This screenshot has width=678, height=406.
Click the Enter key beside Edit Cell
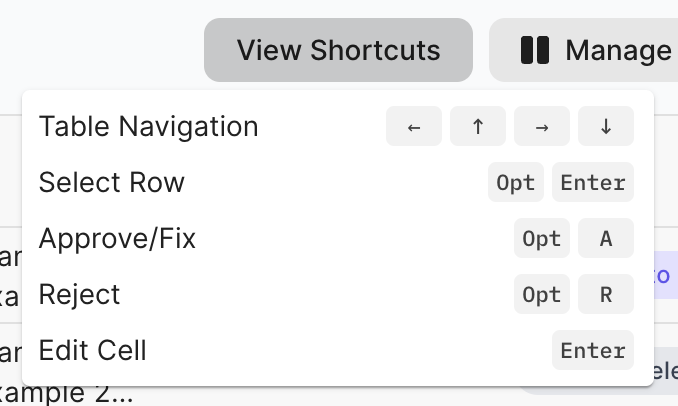(x=593, y=351)
